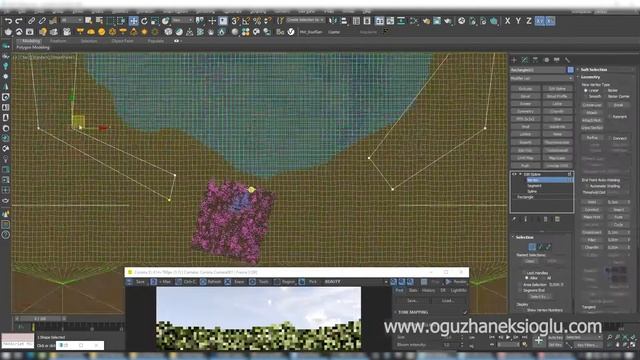Image resolution: width=640 pixels, height=360 pixels.
Task: Select Vertex in the modifier stack
Action: coord(549,180)
